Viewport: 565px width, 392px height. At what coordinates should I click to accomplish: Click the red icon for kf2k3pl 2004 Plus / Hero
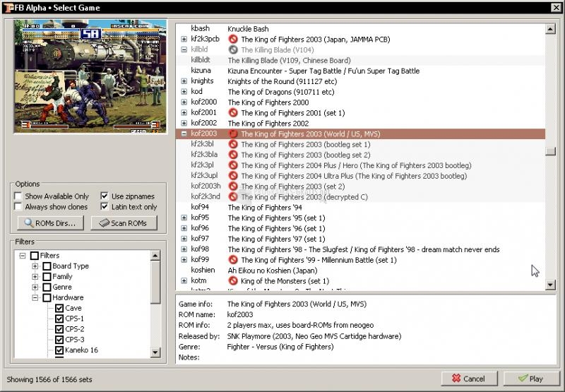[233, 165]
